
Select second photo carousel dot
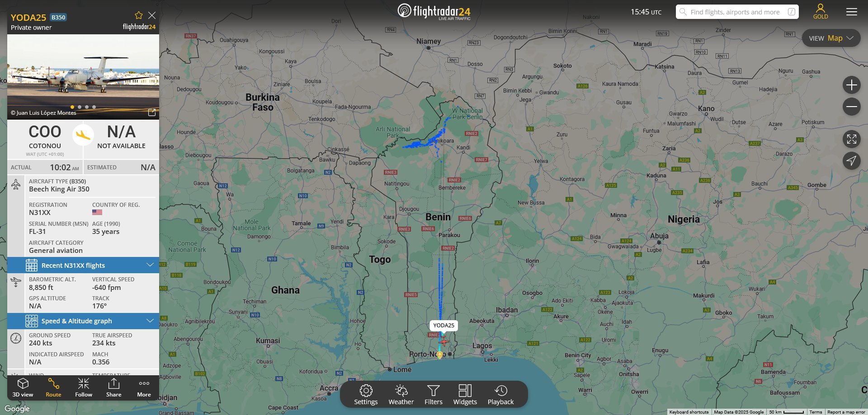pos(80,107)
